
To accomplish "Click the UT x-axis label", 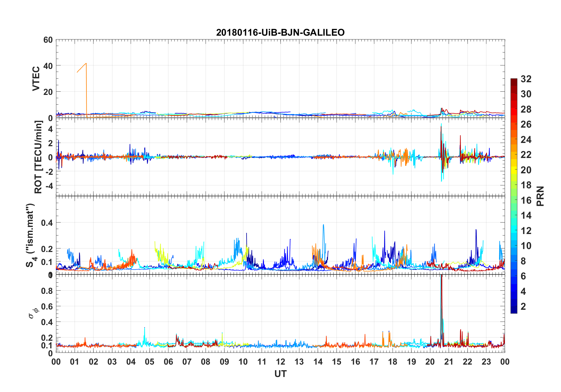I will pyautogui.click(x=280, y=374).
